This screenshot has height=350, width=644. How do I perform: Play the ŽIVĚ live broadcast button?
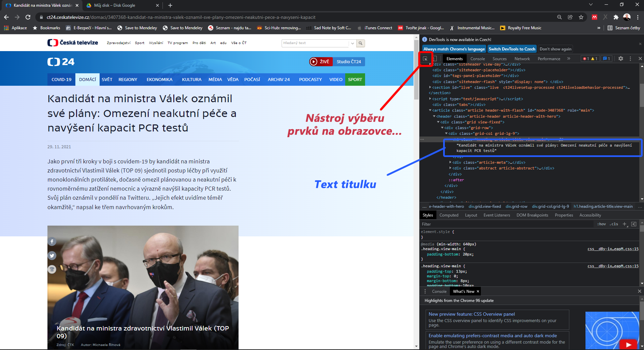point(321,62)
